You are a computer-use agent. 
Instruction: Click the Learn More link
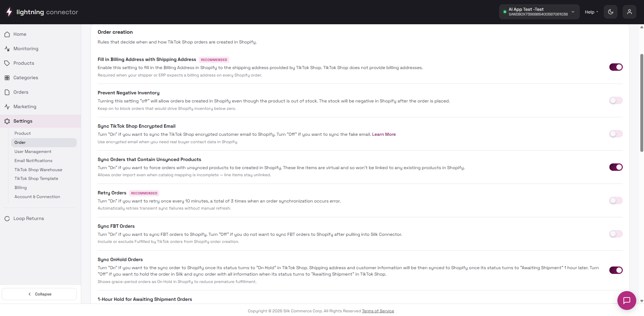click(384, 134)
